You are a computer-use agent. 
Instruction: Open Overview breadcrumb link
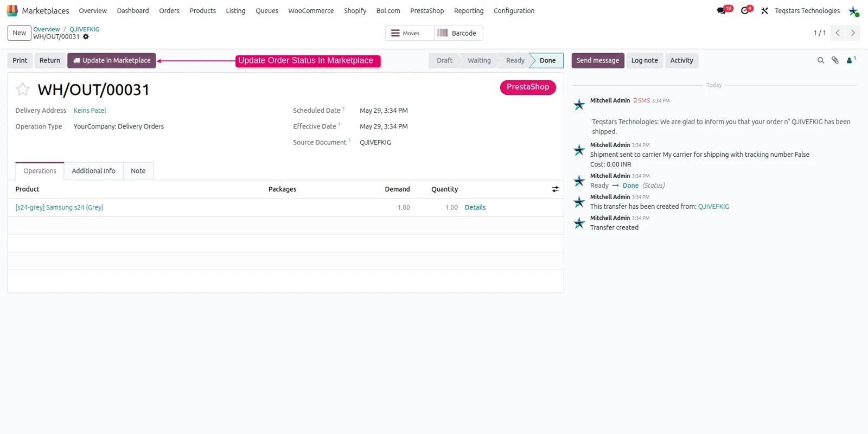tap(47, 29)
